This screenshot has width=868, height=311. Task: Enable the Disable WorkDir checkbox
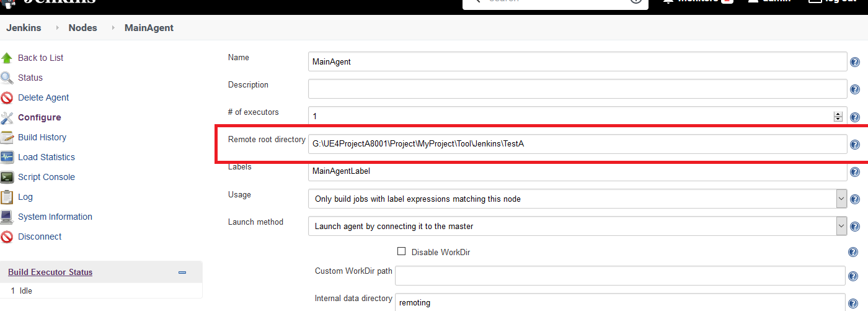click(x=401, y=251)
